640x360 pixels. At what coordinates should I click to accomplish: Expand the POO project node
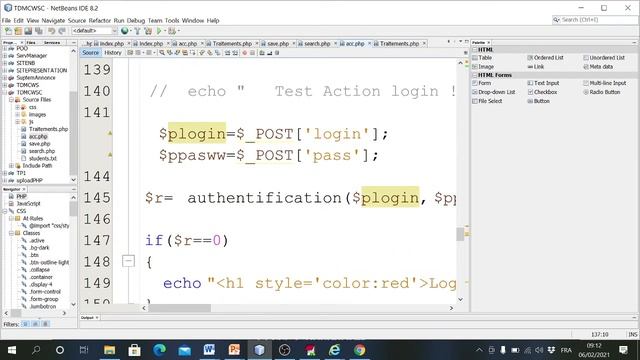[5, 49]
